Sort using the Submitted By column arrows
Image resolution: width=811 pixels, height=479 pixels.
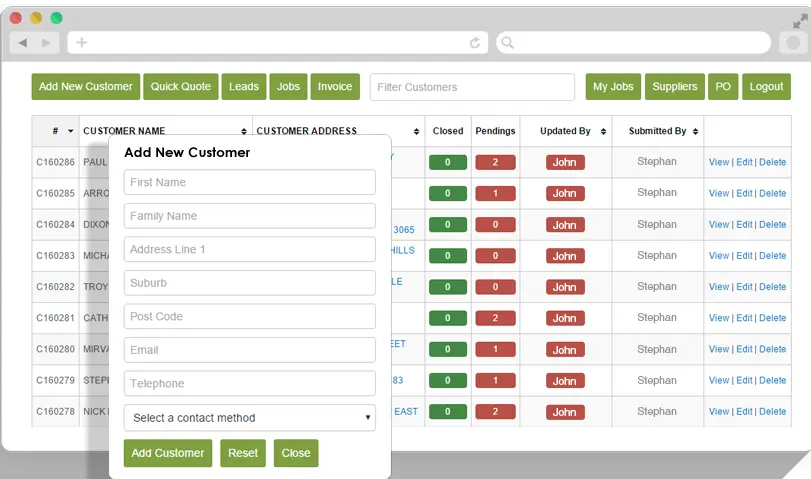tap(695, 131)
